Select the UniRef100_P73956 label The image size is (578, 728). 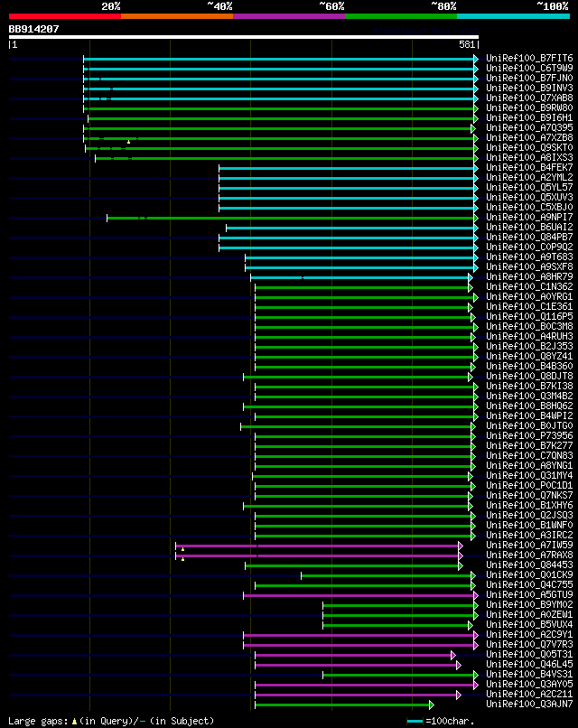point(529,436)
